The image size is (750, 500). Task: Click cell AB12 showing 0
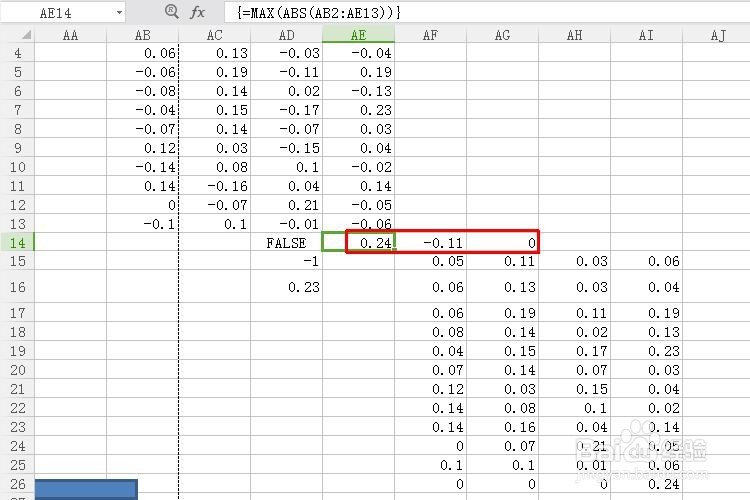(x=143, y=205)
